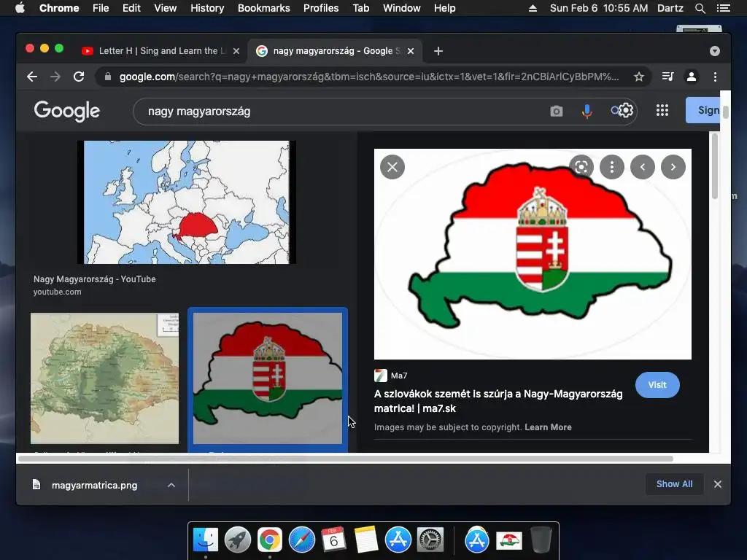Close the downloads bar

click(718, 484)
